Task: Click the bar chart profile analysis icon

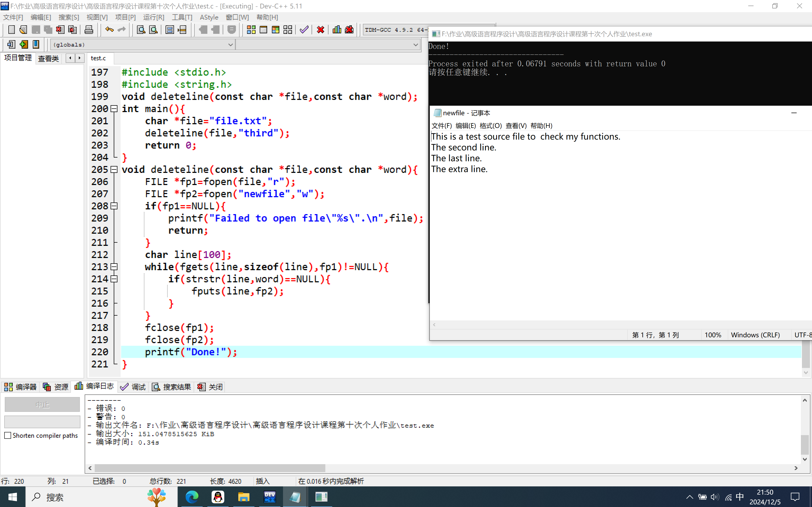Action: click(337, 30)
